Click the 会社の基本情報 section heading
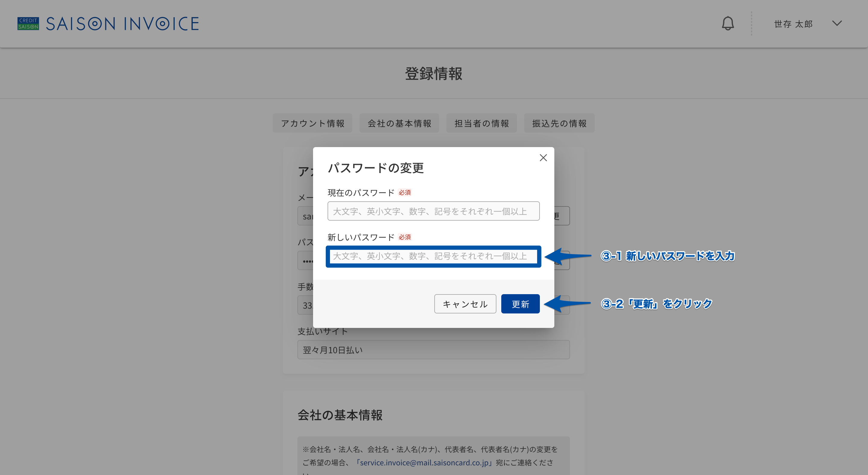This screenshot has width=868, height=475. coord(340,415)
